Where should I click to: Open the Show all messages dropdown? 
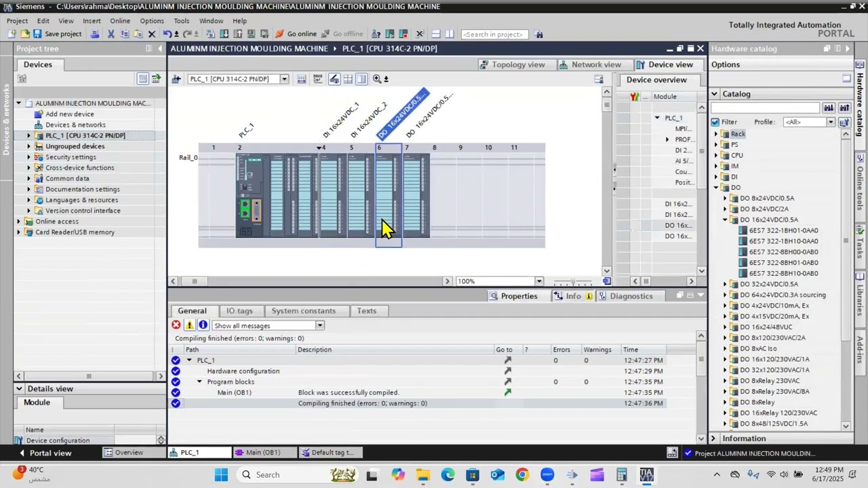pyautogui.click(x=319, y=325)
